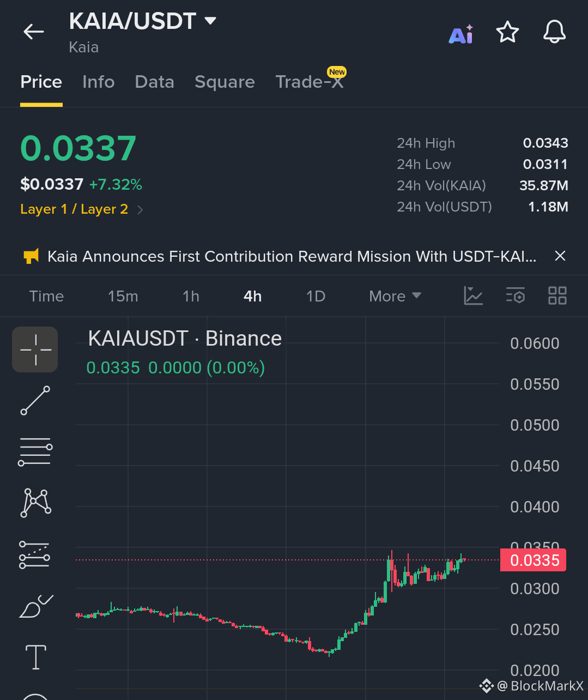Image resolution: width=588 pixels, height=700 pixels.
Task: Select the 1D chart interval
Action: click(x=316, y=296)
